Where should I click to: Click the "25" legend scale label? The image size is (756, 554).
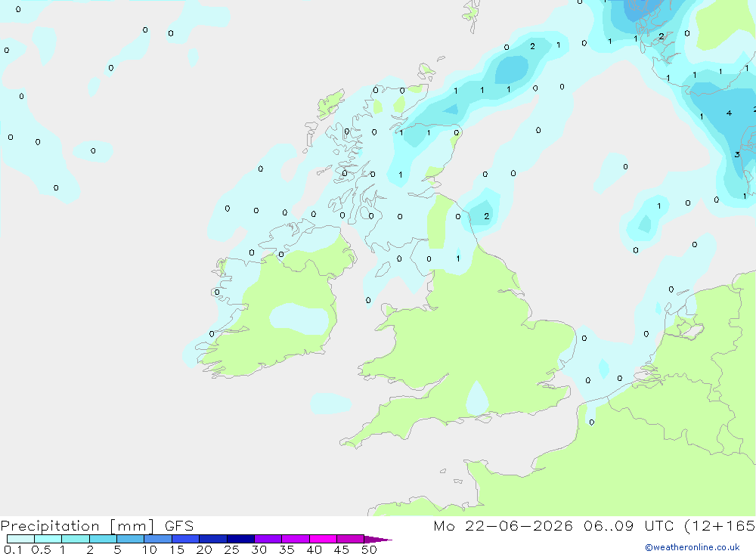[x=231, y=549]
